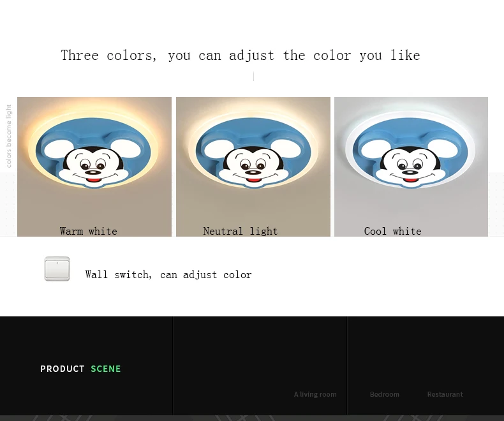Click the 'PRODUCT SCENE' heading

[x=80, y=369]
